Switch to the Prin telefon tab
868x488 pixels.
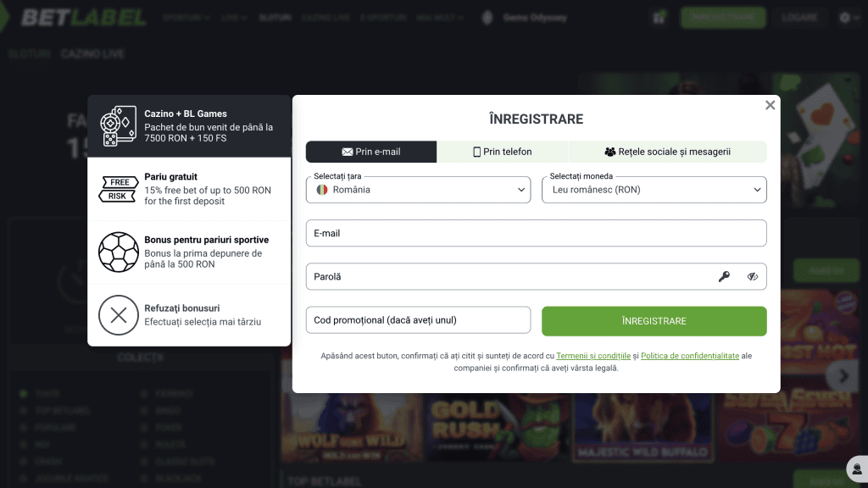pos(502,152)
